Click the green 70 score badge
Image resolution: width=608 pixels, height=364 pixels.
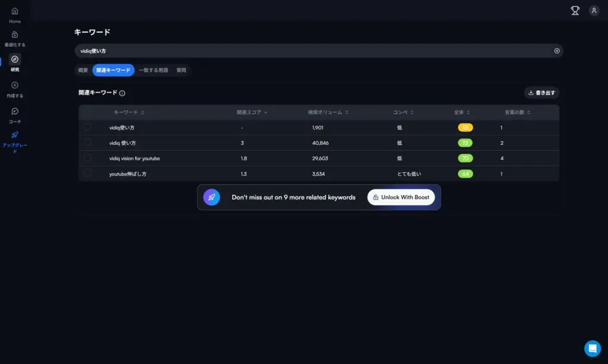pyautogui.click(x=465, y=158)
